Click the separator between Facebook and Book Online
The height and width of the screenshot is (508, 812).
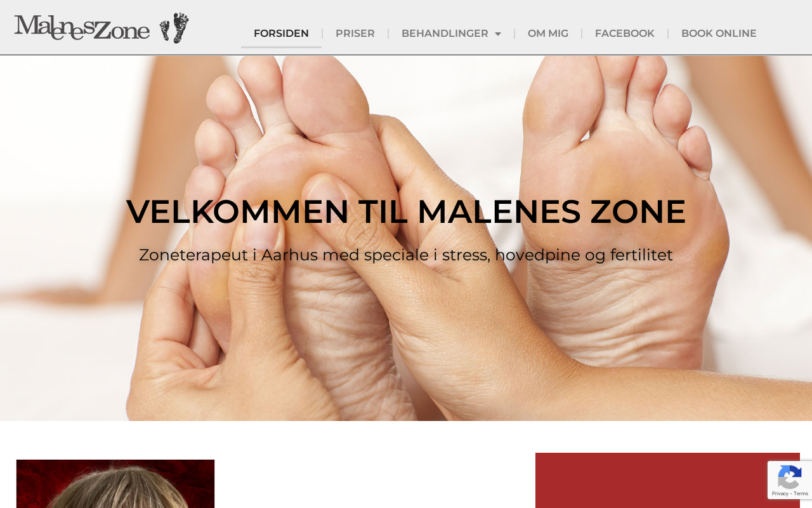668,34
